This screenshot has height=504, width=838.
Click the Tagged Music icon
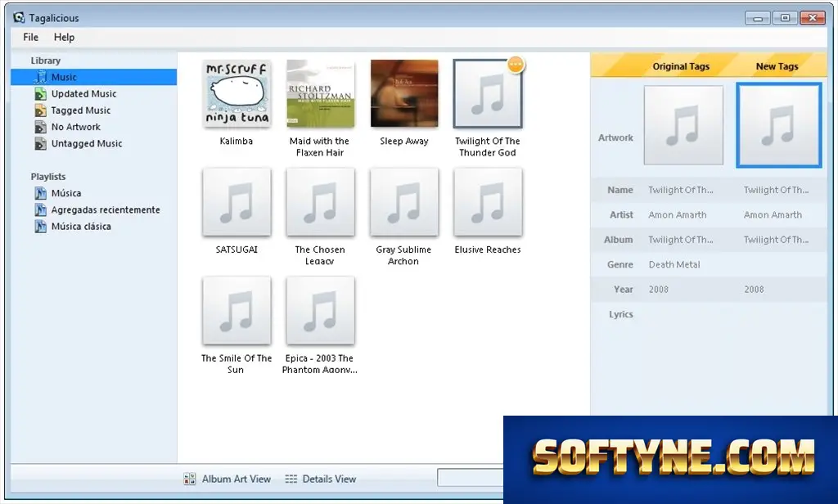click(41, 110)
